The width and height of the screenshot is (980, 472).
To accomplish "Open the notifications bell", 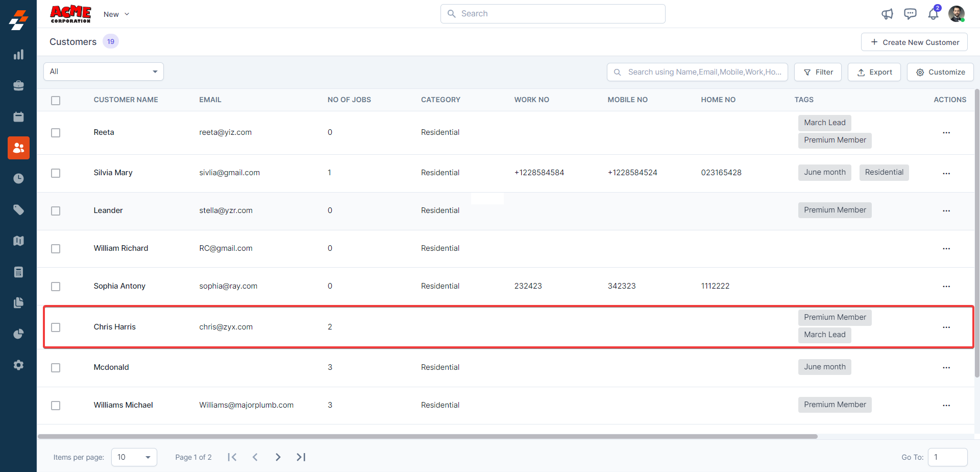I will 933,14.
